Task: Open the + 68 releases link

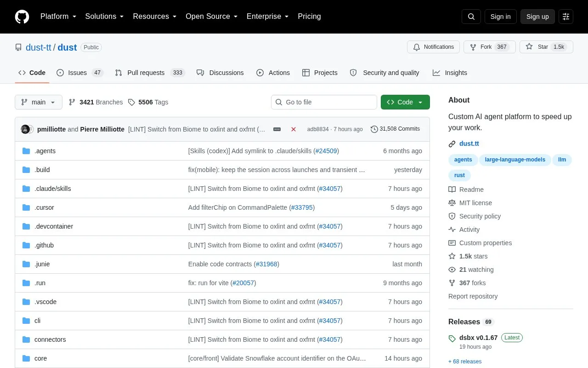Action: [465, 362]
